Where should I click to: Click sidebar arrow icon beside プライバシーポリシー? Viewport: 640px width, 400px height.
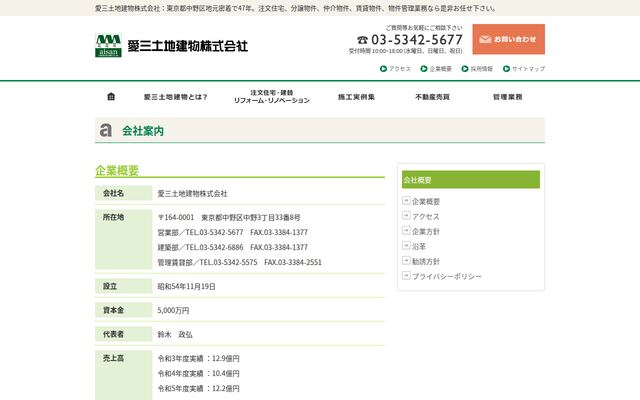point(406,276)
